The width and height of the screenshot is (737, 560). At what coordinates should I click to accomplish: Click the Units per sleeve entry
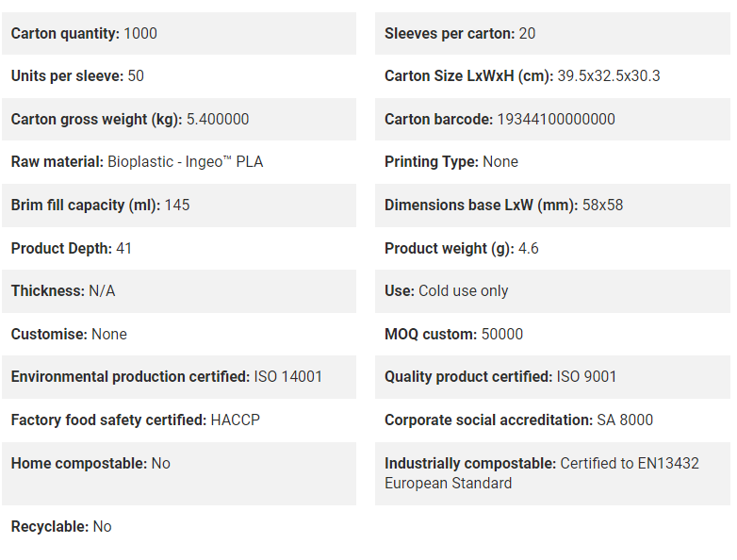[179, 76]
